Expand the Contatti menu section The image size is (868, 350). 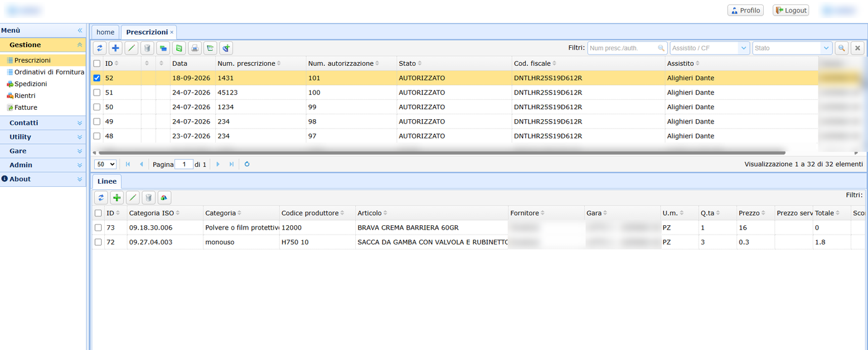click(x=43, y=123)
